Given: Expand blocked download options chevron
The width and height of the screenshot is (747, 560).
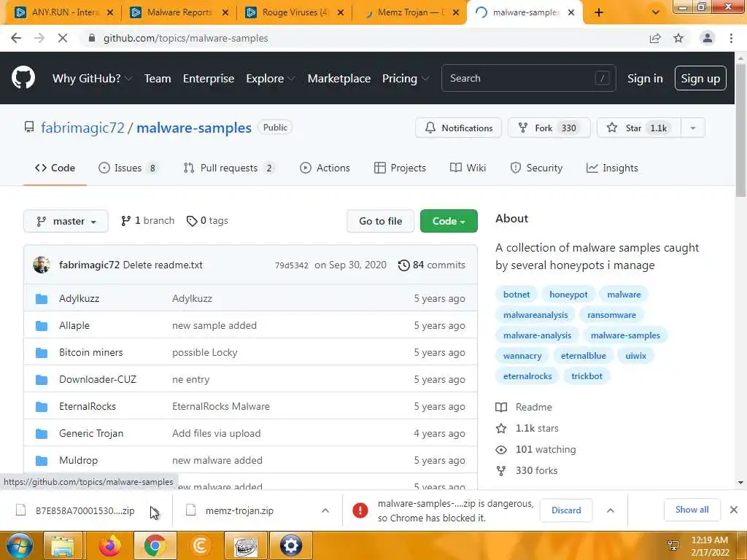Looking at the screenshot, I should tap(611, 510).
